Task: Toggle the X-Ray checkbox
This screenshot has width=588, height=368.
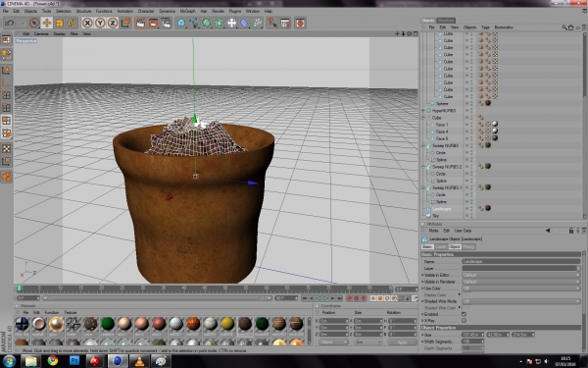Action: point(465,321)
